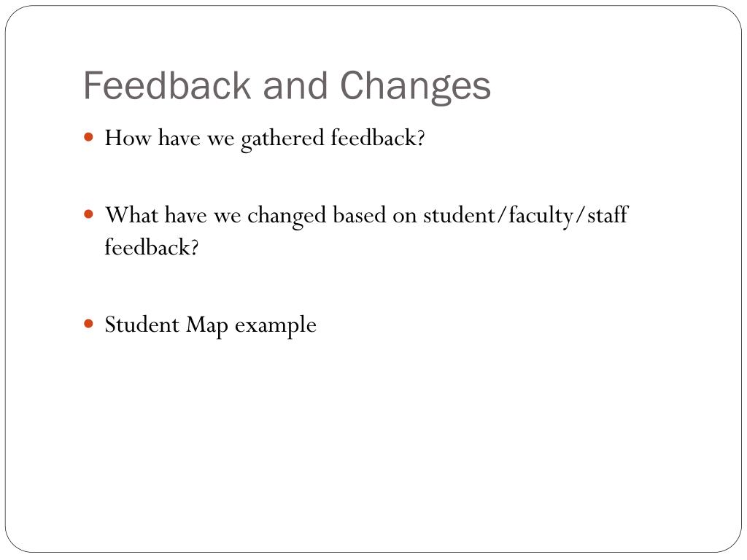The image size is (747, 560).
Task: Click the word "example" in third bullet
Action: (x=275, y=327)
